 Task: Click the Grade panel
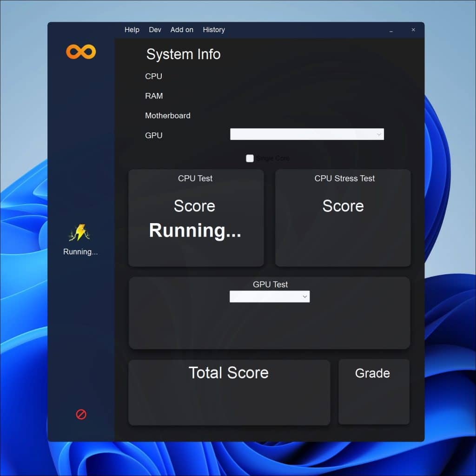click(374, 392)
